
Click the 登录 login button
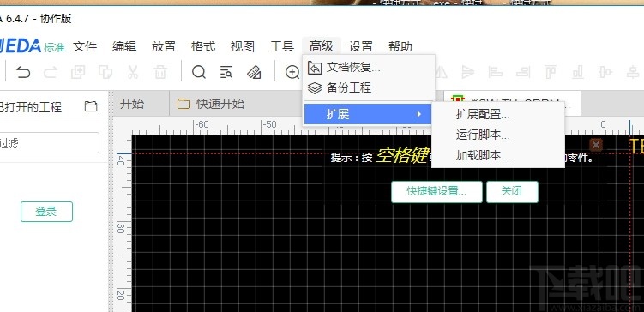46,212
